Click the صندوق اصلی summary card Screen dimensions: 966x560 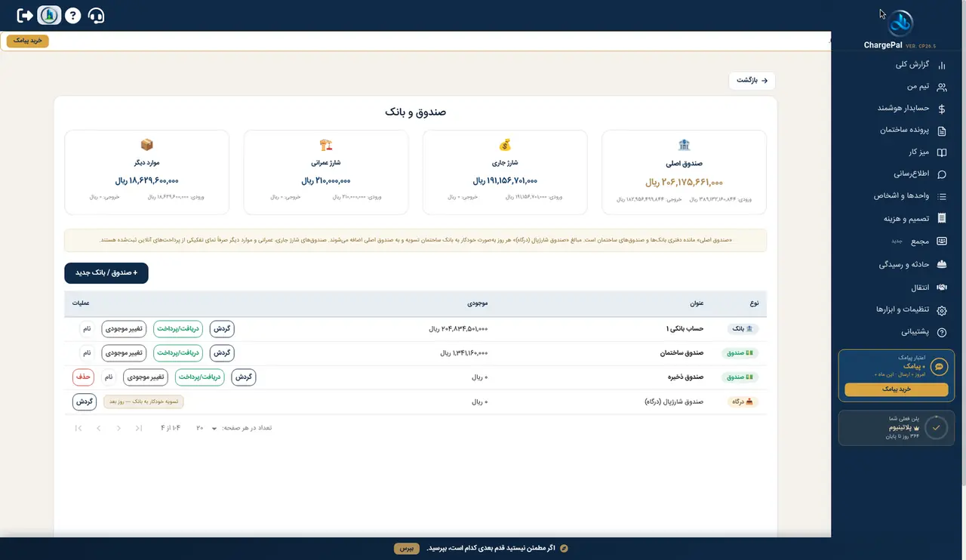(684, 172)
